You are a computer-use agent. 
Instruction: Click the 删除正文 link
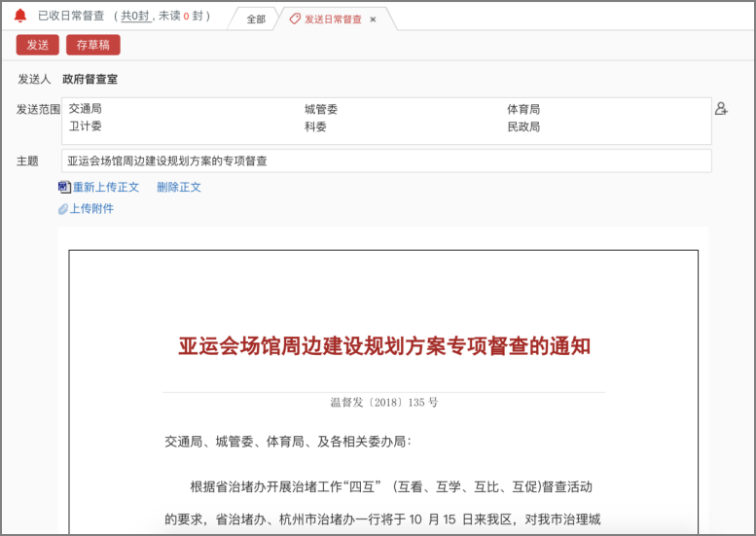point(179,187)
